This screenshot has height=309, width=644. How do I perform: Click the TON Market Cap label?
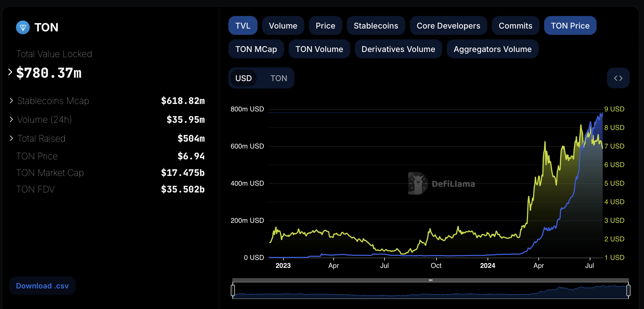pos(50,172)
